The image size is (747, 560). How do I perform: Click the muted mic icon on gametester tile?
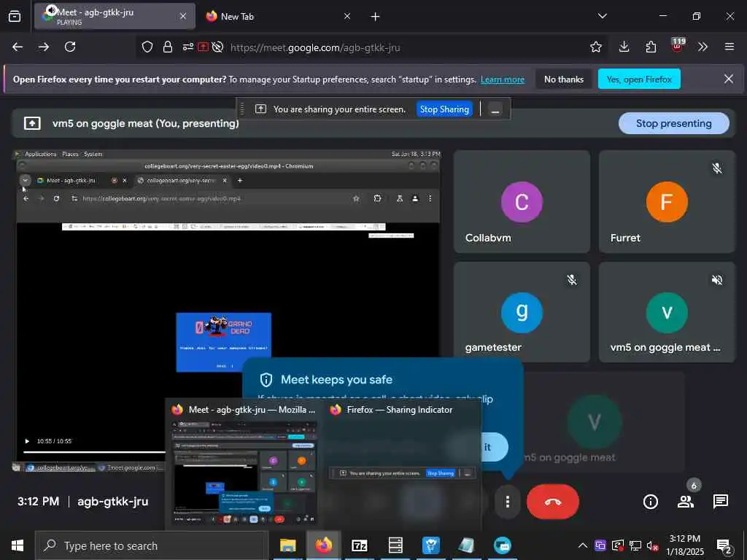[572, 279]
